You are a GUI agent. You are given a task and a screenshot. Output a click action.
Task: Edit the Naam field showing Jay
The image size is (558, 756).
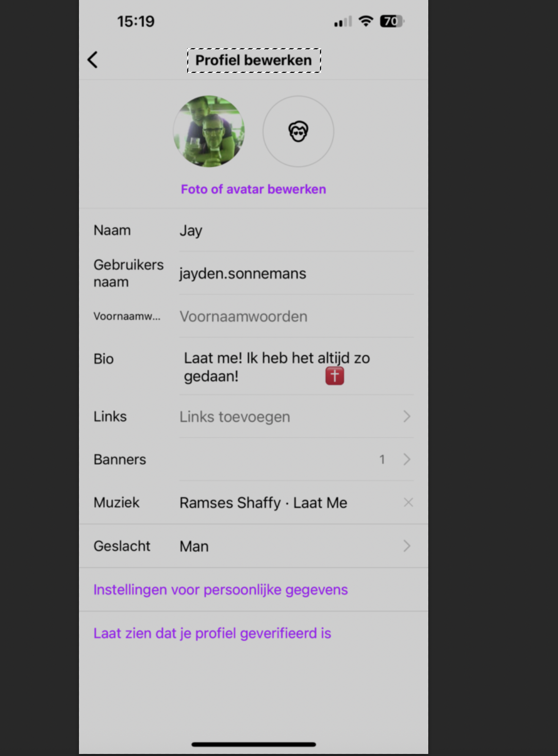(296, 230)
